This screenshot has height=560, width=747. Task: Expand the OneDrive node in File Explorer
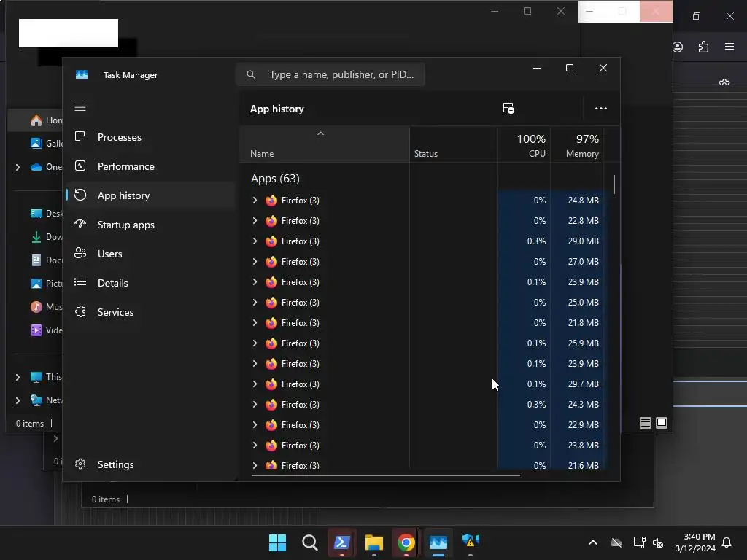pyautogui.click(x=18, y=167)
